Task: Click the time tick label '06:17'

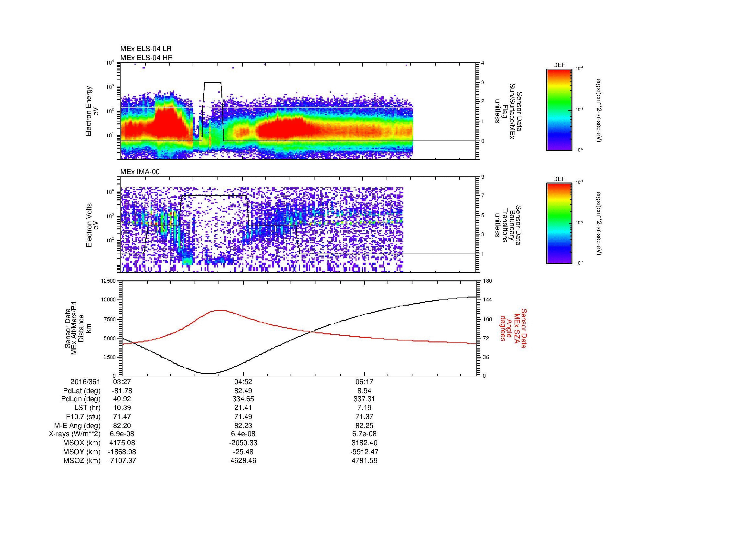Action: tap(365, 382)
